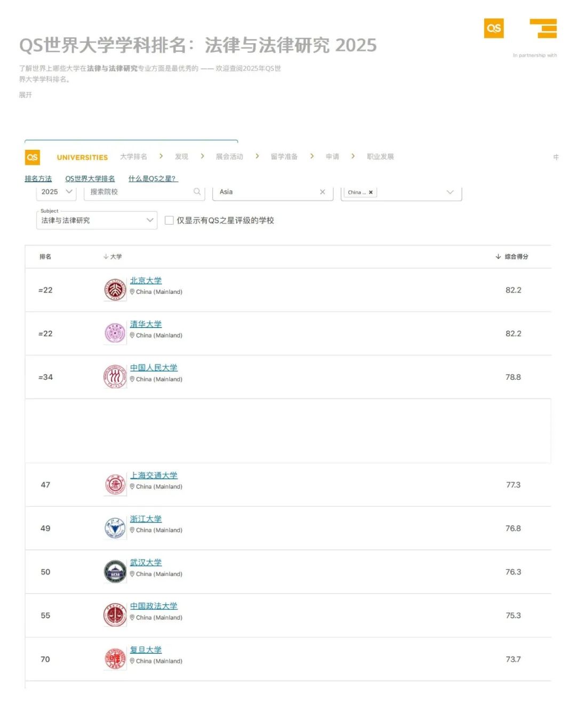
Task: Open the 2025 year dropdown
Action: pos(57,192)
